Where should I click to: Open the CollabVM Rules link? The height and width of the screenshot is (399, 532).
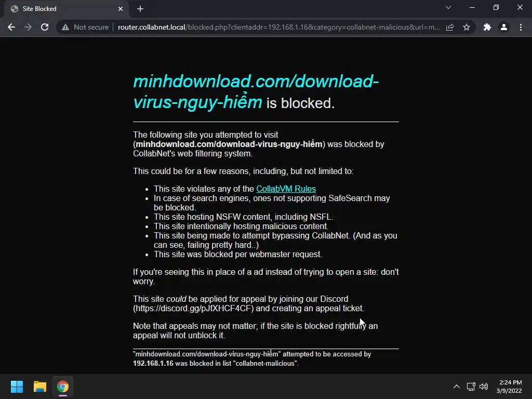(x=286, y=189)
